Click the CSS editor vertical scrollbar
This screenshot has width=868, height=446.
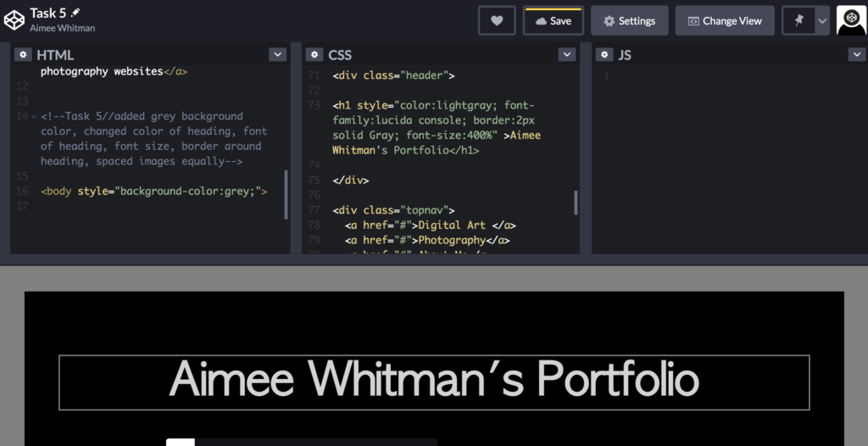tap(576, 203)
